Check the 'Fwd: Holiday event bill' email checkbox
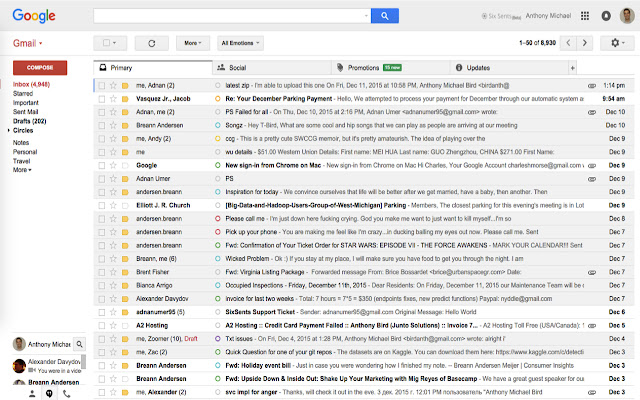This screenshot has width=640, height=400. [x=102, y=366]
